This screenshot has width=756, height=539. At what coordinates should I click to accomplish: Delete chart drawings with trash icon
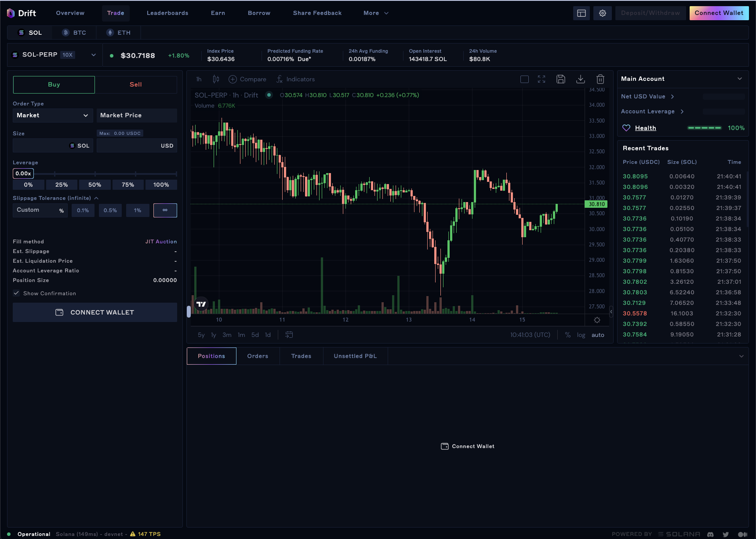600,79
